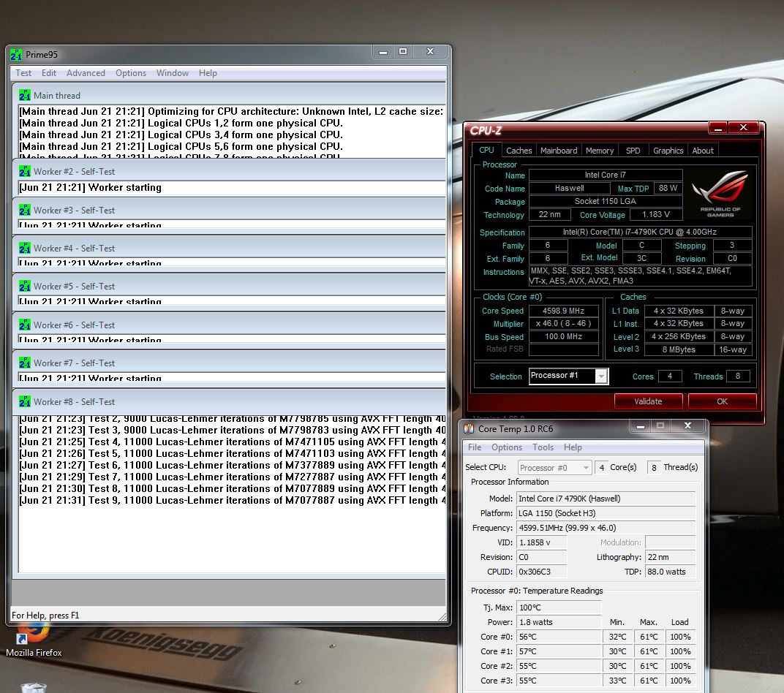Click the Tj. Max 100°C field

pos(559,607)
